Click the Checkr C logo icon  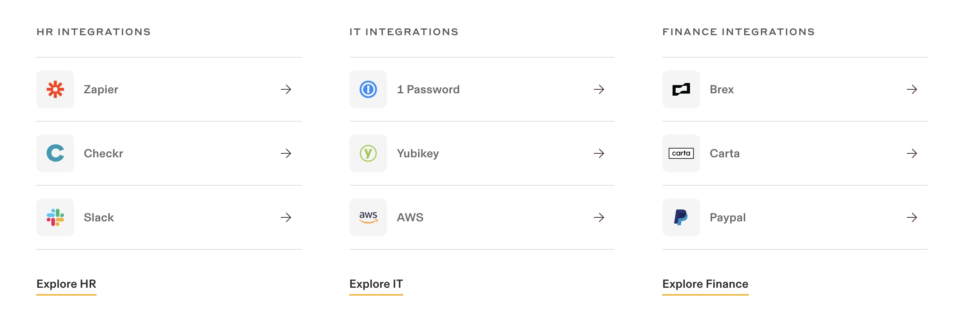pyautogui.click(x=55, y=153)
